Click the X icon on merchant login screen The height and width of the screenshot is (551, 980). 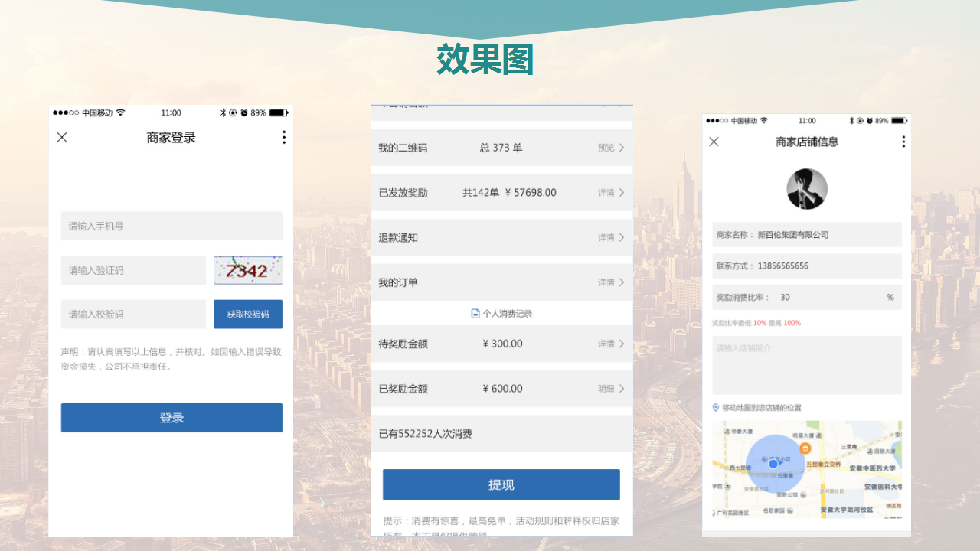coord(62,137)
